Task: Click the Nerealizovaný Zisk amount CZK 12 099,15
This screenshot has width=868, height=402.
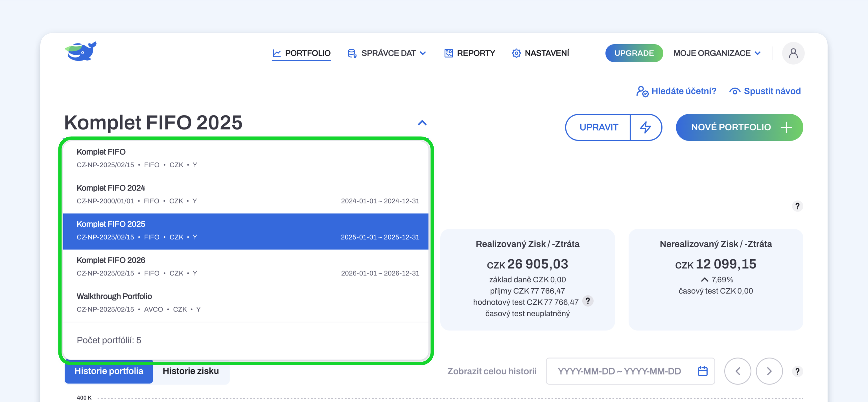Action: click(716, 264)
